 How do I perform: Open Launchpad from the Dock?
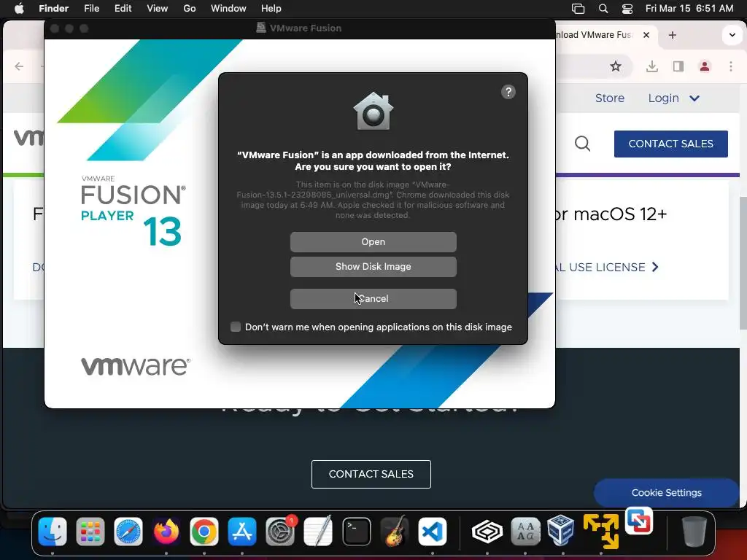coord(90,532)
